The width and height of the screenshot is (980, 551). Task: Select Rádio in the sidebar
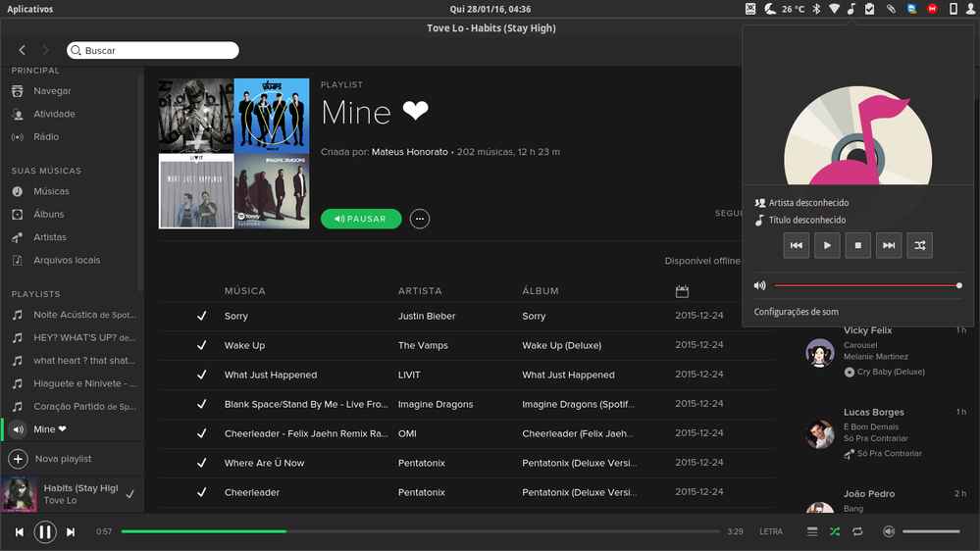46,137
